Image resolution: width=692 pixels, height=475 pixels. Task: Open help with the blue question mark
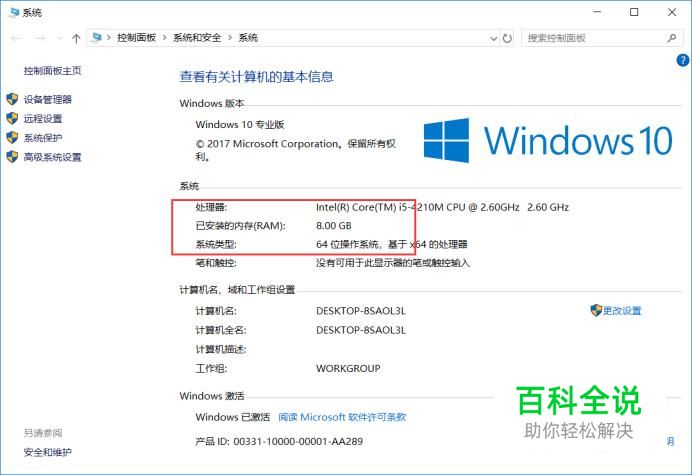683,60
